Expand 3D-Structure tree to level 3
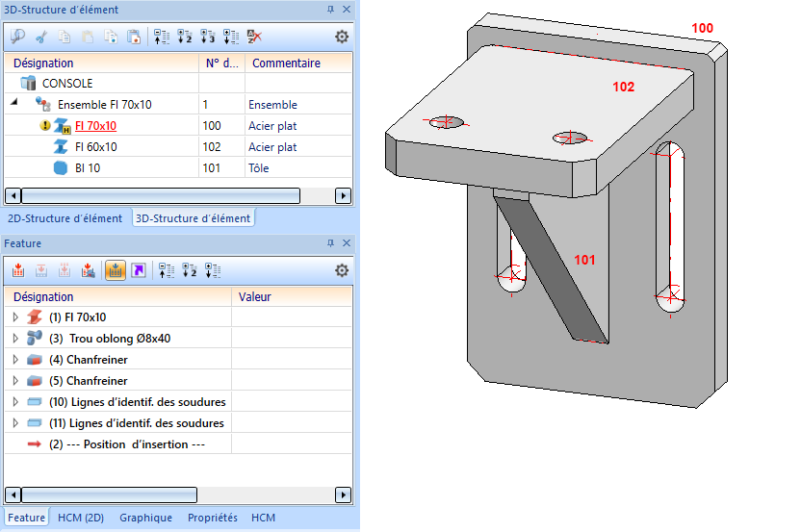The height and width of the screenshot is (532, 801). click(x=208, y=37)
